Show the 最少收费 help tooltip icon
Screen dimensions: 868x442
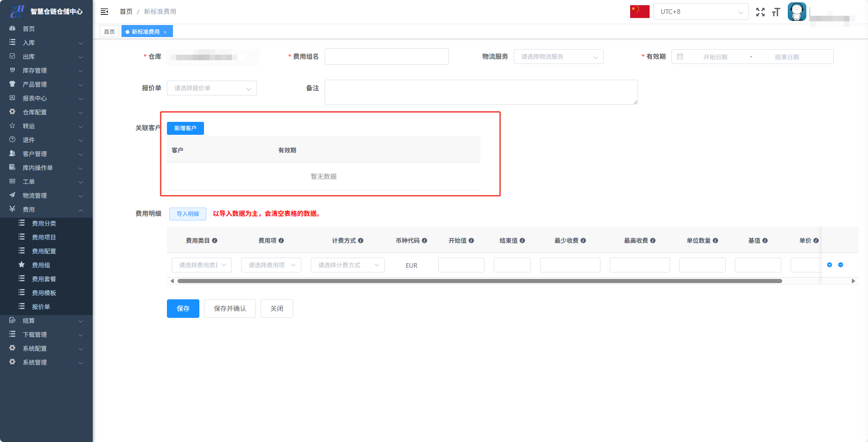click(583, 240)
